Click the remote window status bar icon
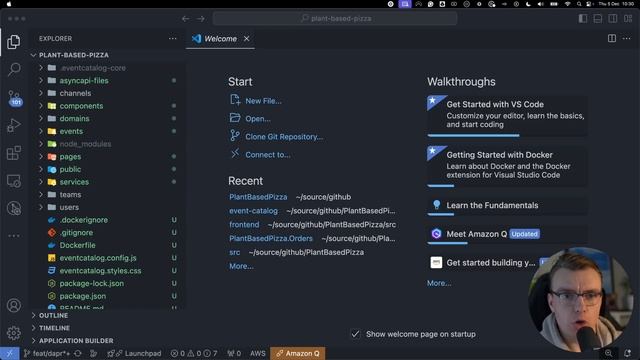The width and height of the screenshot is (640, 360). [9, 353]
